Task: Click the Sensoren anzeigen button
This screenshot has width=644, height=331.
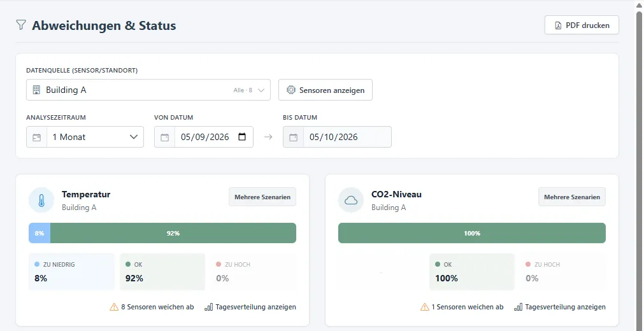Action: [x=326, y=90]
